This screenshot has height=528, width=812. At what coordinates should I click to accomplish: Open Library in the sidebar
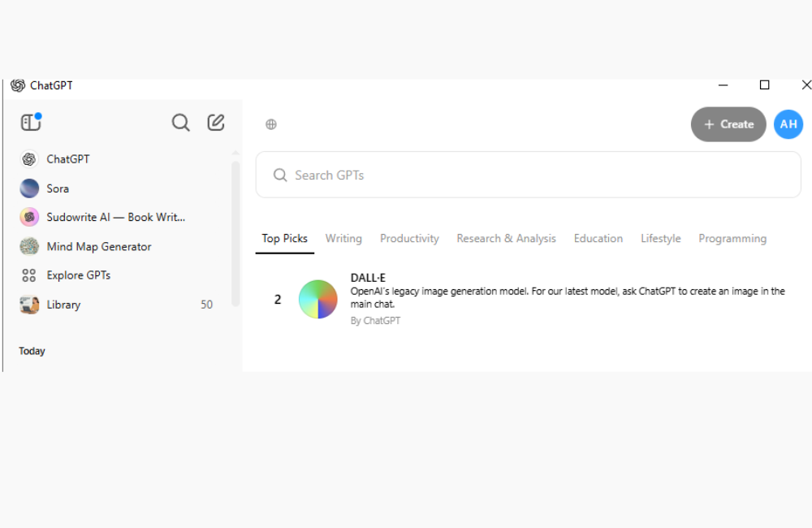click(63, 305)
